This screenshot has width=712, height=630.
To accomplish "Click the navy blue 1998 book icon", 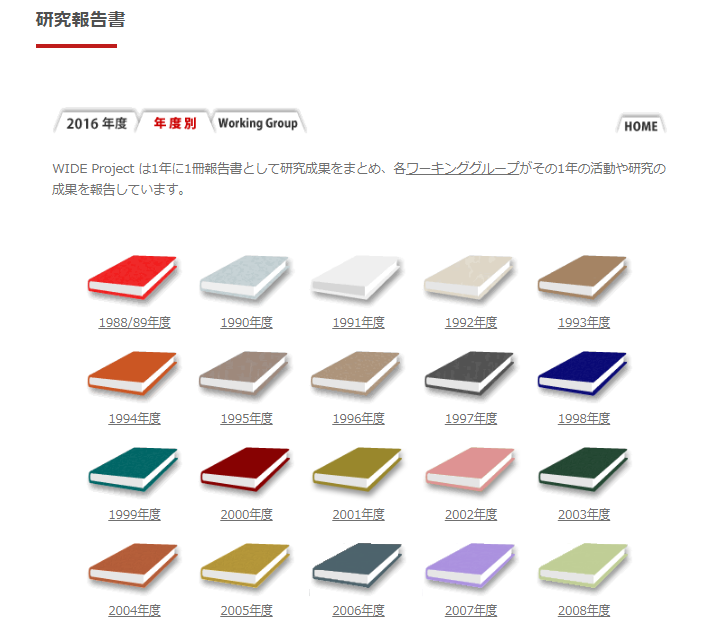I will (x=583, y=373).
